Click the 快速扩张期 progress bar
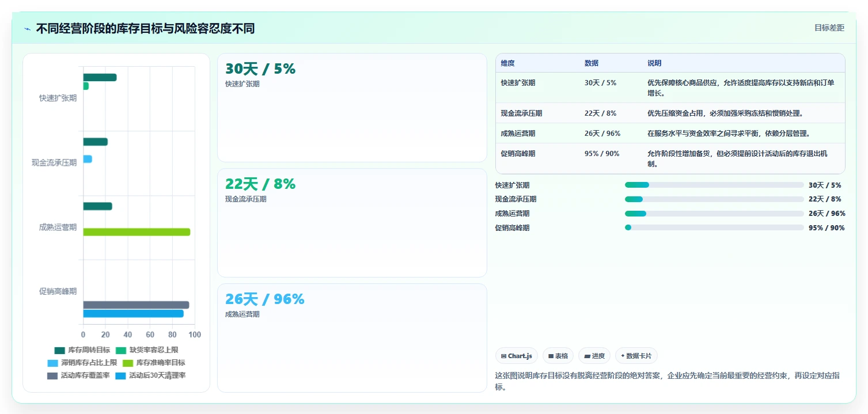 tap(714, 185)
